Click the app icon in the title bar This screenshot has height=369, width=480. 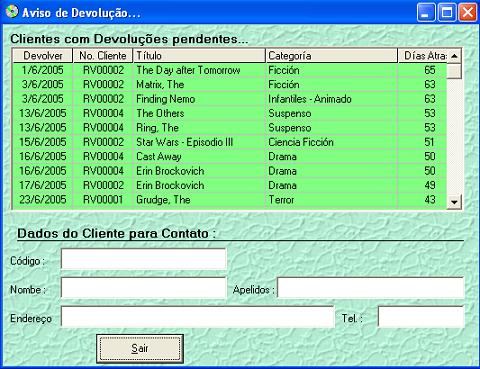[12, 12]
